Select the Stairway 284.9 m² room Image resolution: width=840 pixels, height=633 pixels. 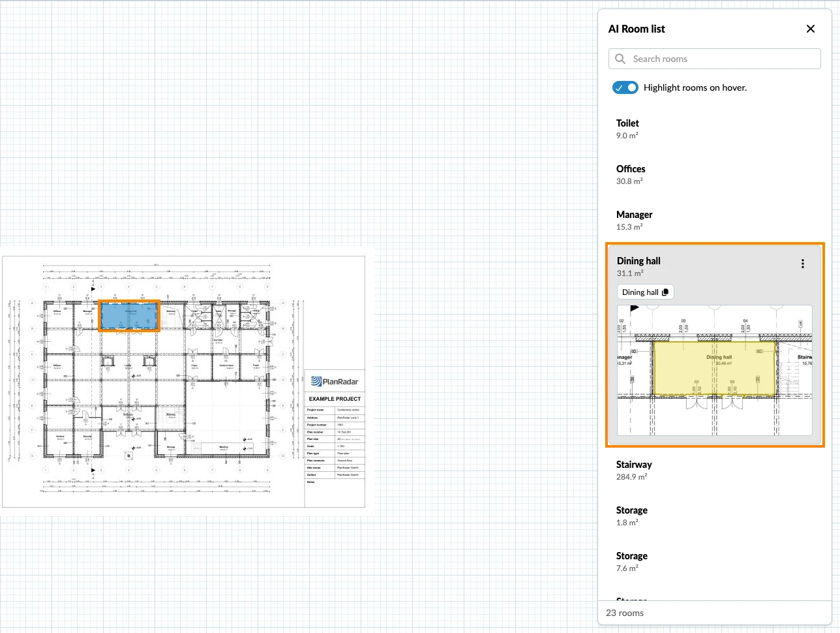[x=715, y=471]
